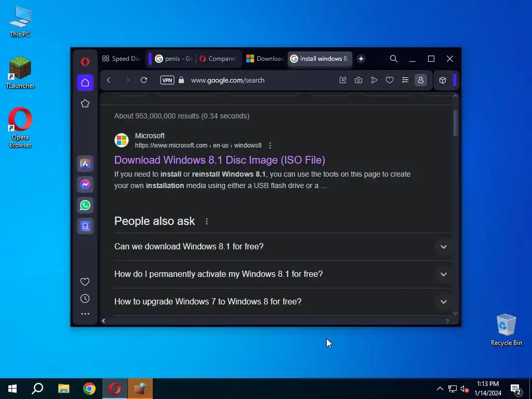The width and height of the screenshot is (532, 399).
Task: Add page to bookmarks heart icon
Action: click(390, 80)
